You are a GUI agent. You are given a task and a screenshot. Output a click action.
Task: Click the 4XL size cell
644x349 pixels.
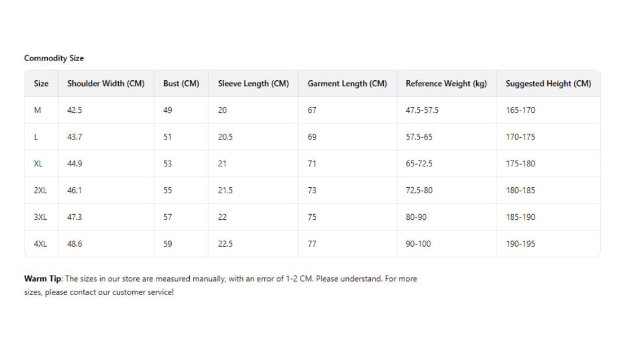tap(40, 244)
